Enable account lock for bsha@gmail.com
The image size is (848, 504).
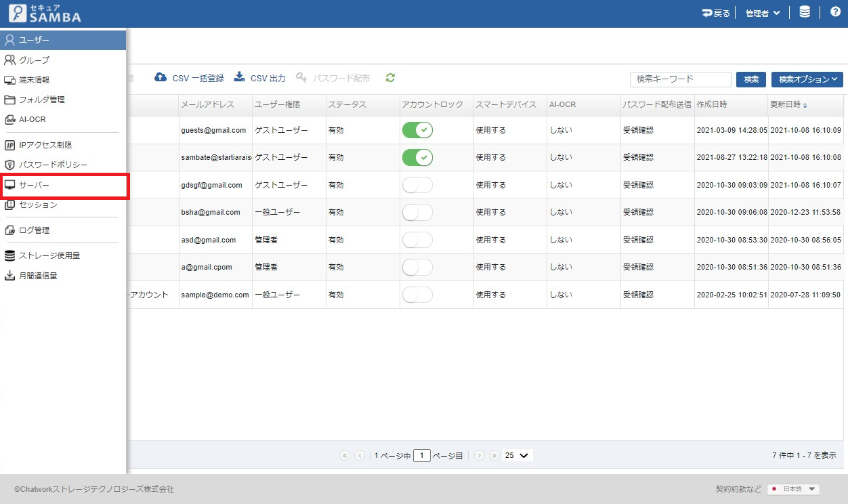(x=417, y=213)
